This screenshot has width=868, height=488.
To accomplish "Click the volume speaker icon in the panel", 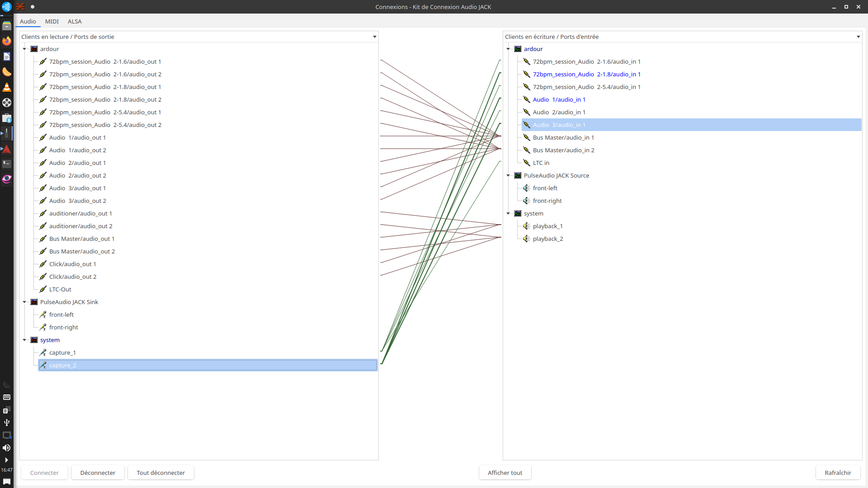I will click(x=7, y=448).
